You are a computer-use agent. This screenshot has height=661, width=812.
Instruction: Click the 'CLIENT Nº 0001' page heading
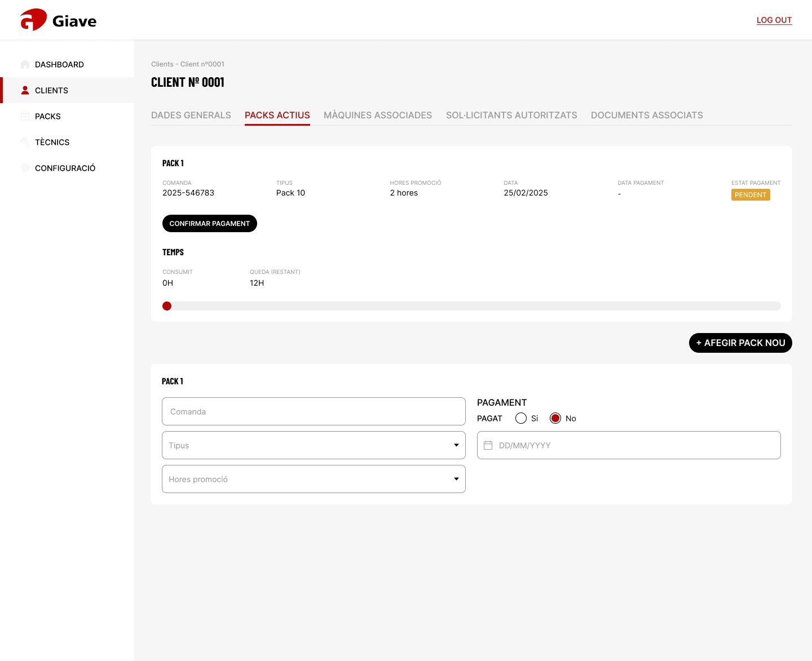pos(188,82)
